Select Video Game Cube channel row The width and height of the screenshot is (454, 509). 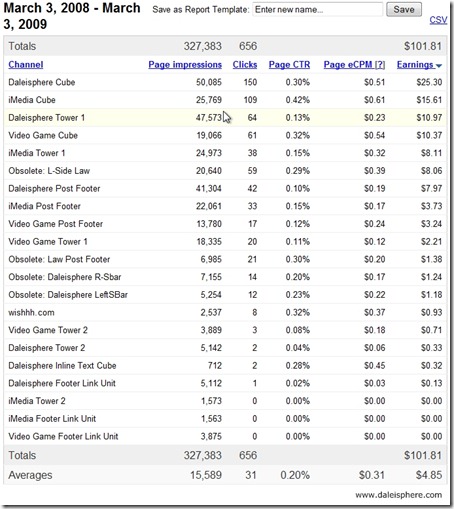coord(225,135)
